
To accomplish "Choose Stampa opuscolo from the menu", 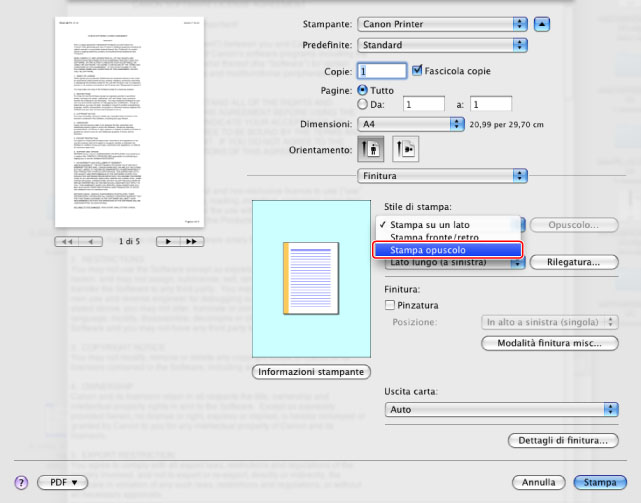I will (x=447, y=250).
